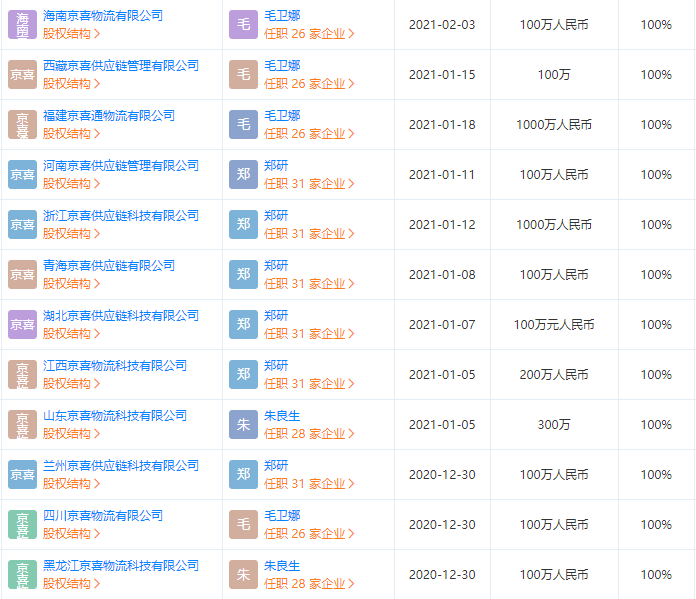View 任职 31 家企业 in 兰州京喜供应链 row
This screenshot has width=696, height=599.
coord(309,484)
